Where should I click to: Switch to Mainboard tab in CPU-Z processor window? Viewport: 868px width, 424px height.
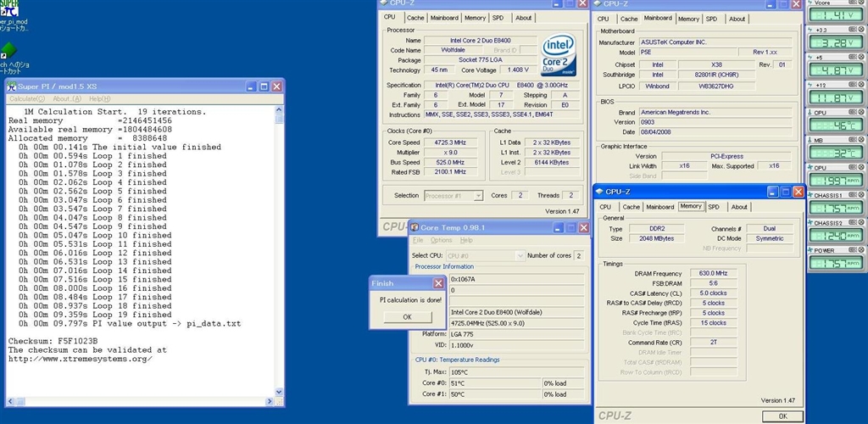tap(444, 18)
